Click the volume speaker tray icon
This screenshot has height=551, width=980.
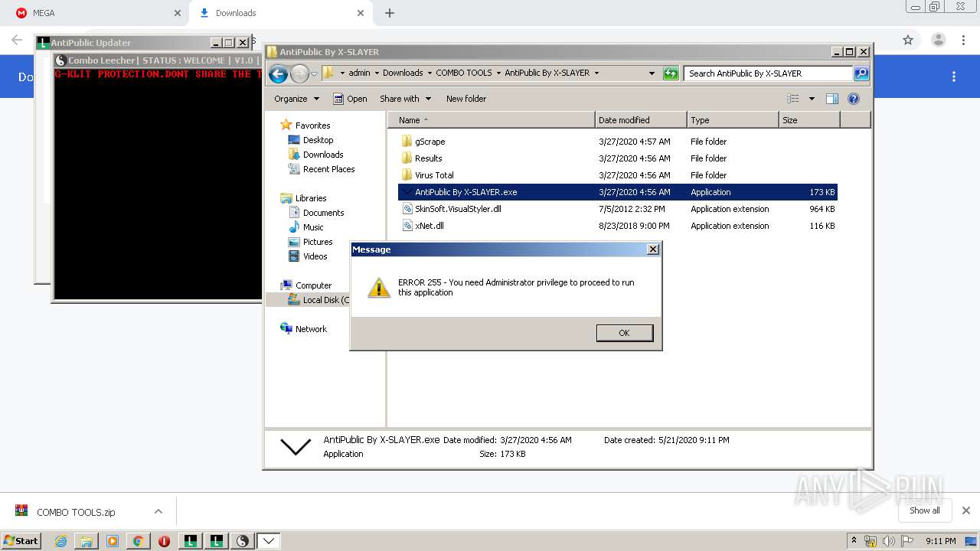(x=888, y=541)
